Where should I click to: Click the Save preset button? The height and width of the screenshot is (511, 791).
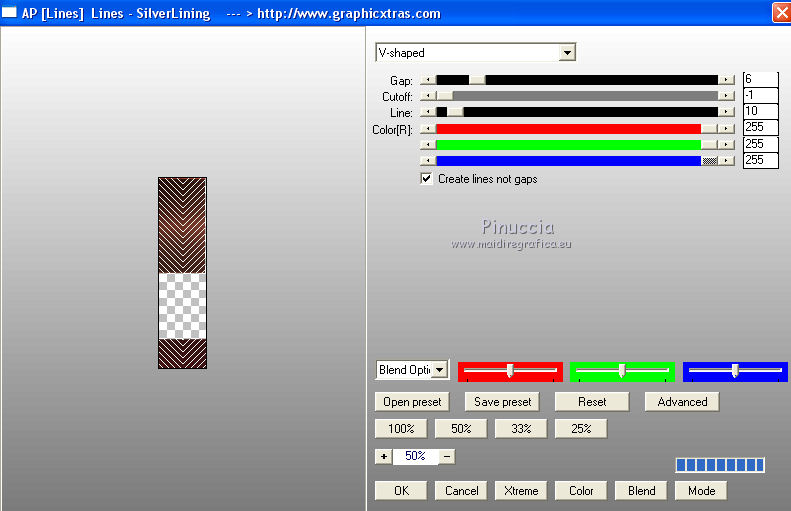point(502,402)
